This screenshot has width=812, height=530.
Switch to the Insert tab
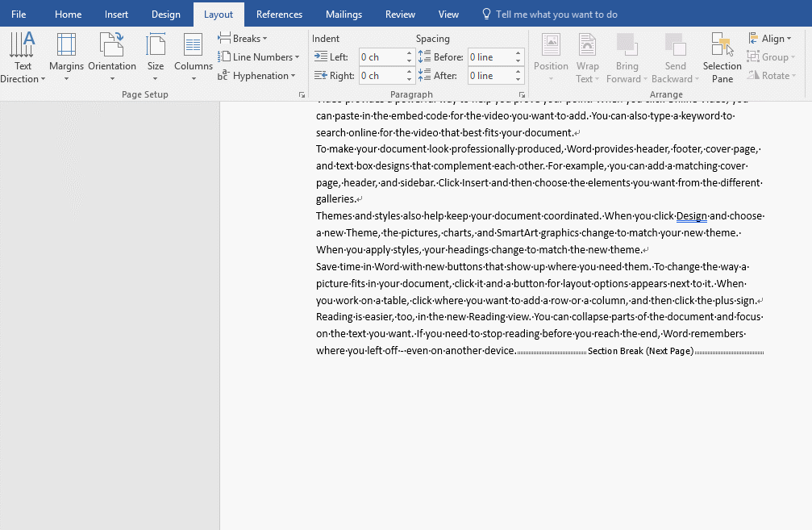pos(116,15)
